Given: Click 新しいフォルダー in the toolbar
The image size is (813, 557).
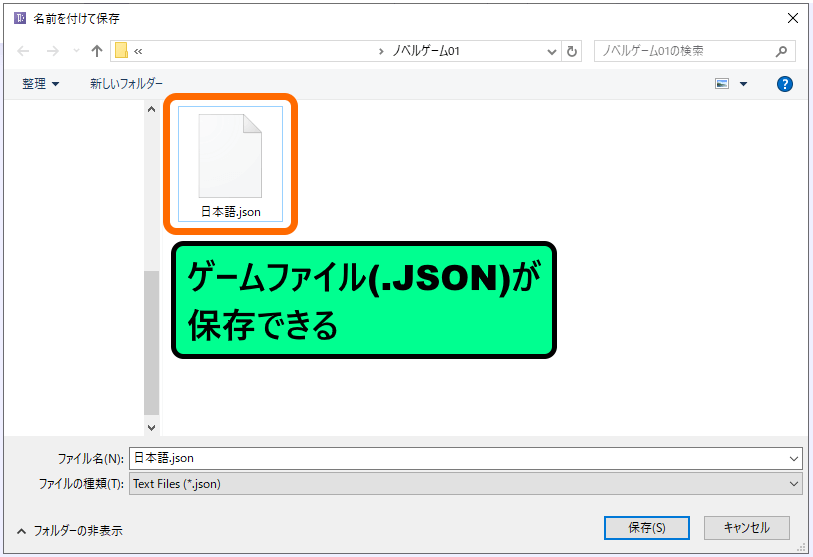Looking at the screenshot, I should click(126, 84).
